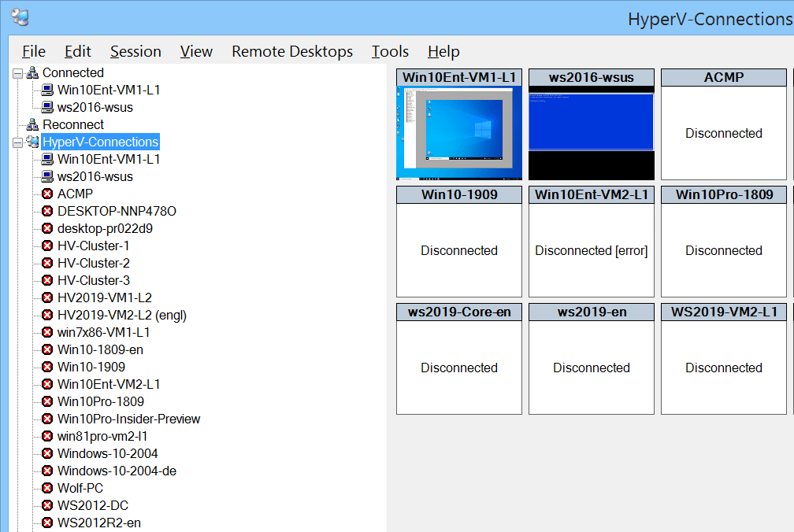
Task: Click the disconnected icon beside DESKTOP-NNP478O
Action: 47,211
